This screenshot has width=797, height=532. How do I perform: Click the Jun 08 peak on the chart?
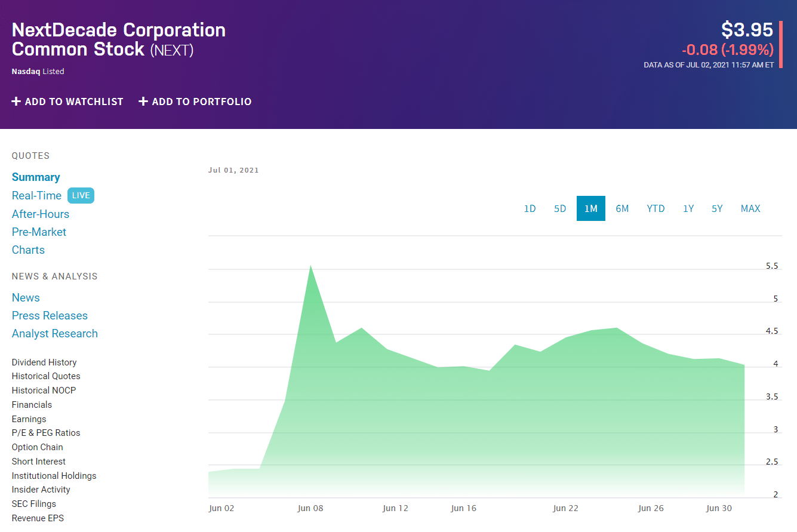coord(310,266)
